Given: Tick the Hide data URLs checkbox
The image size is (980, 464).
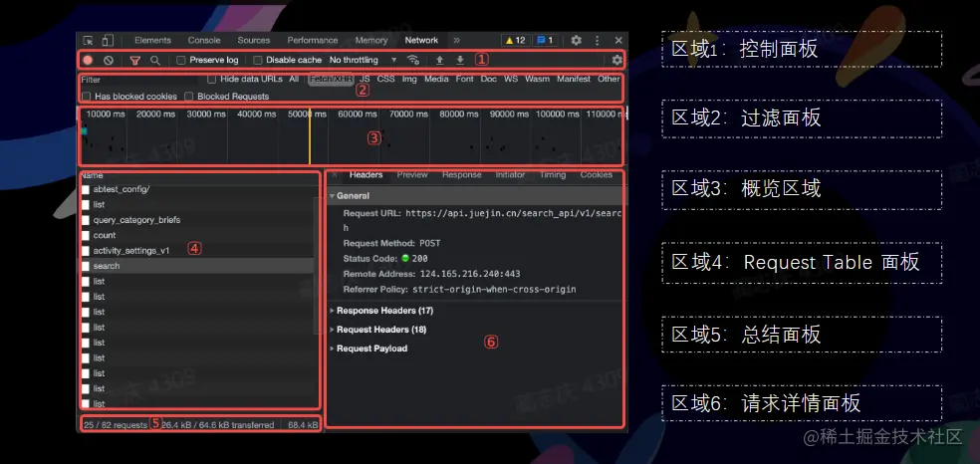Looking at the screenshot, I should point(212,80).
